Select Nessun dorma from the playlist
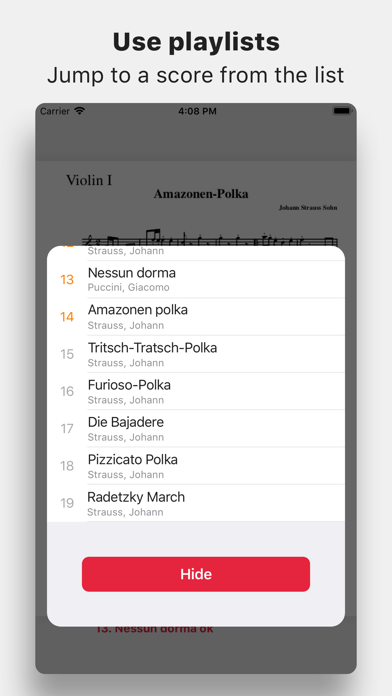The width and height of the screenshot is (392, 696). tap(196, 279)
